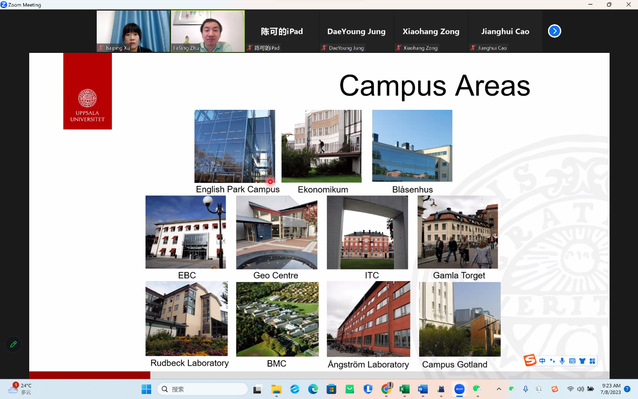638x399 pixels.
Task: Toggle the Sogou input microphone icon
Action: coord(562,361)
